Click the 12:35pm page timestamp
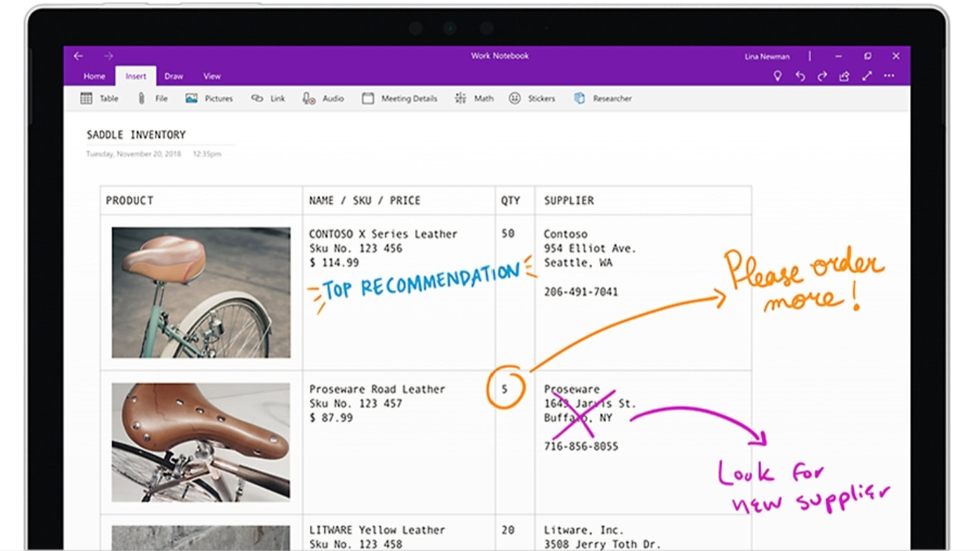980x551 pixels. tap(207, 154)
